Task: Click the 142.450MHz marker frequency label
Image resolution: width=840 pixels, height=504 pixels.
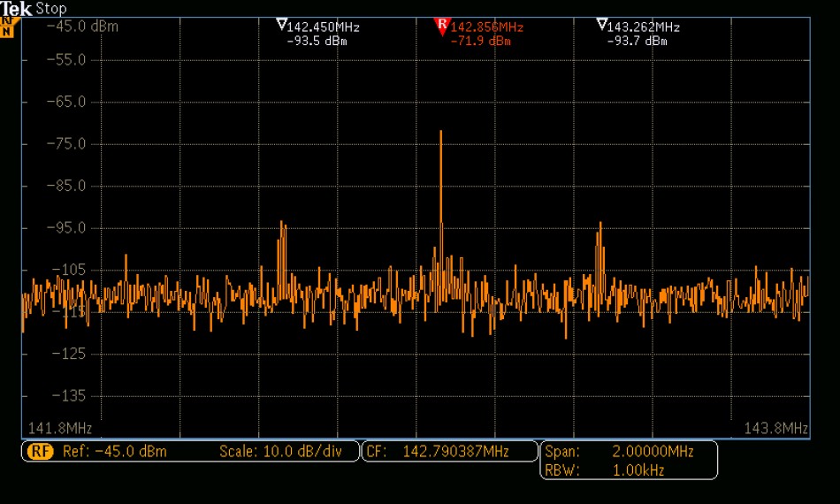Action: 323,27
